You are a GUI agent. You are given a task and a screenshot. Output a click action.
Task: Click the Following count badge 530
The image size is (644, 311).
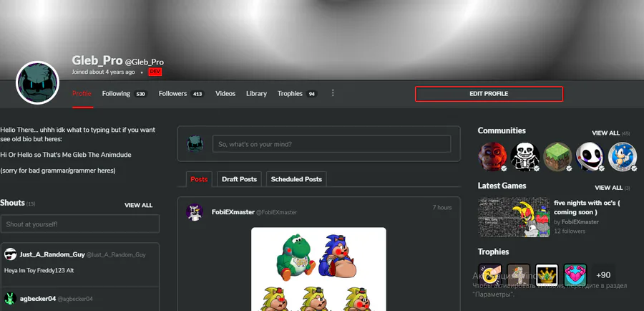[140, 94]
